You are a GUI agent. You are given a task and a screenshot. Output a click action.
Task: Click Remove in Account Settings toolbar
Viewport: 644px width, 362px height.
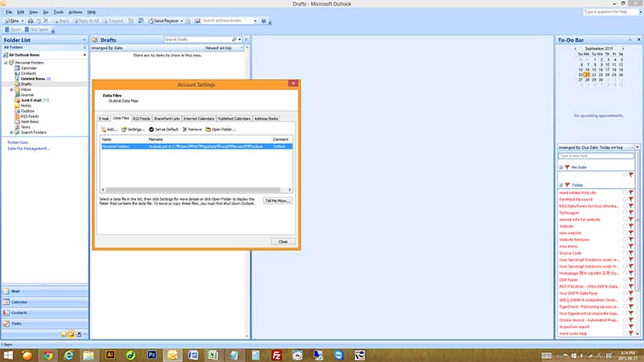(192, 130)
